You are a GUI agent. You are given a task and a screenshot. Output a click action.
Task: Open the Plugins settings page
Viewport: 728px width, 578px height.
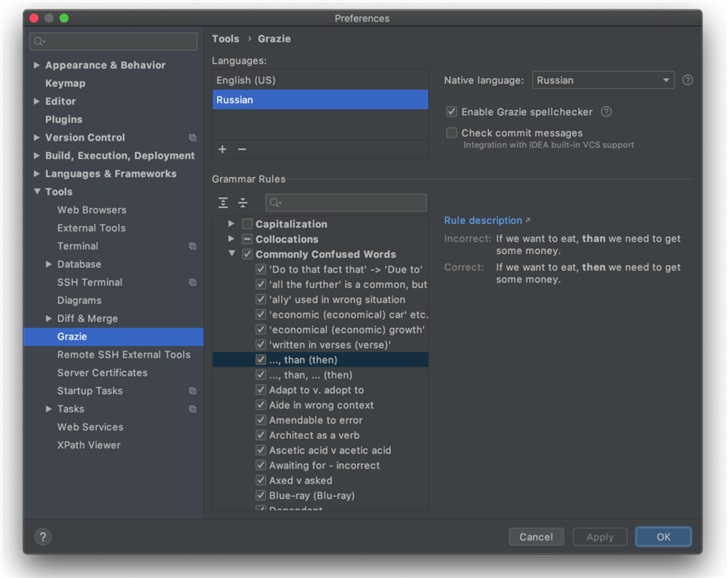[64, 119]
